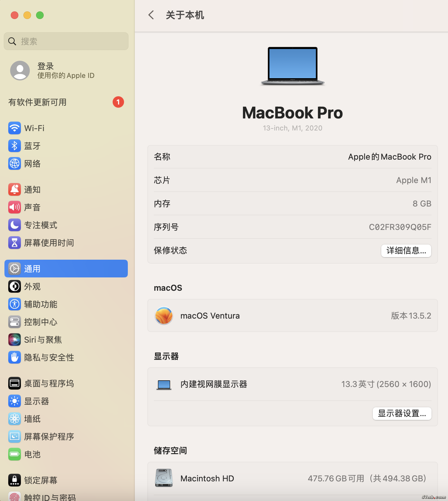Go back using the left chevron arrow
448x501 pixels.
[x=151, y=15]
